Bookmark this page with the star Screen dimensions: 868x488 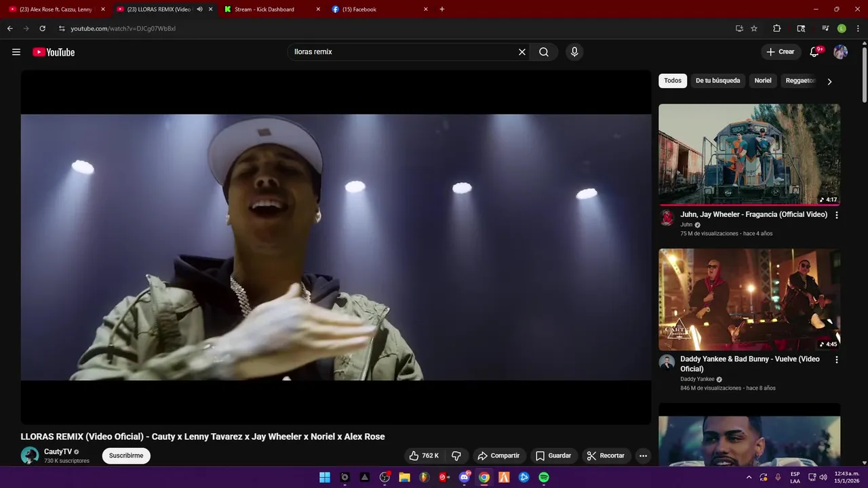click(x=754, y=28)
